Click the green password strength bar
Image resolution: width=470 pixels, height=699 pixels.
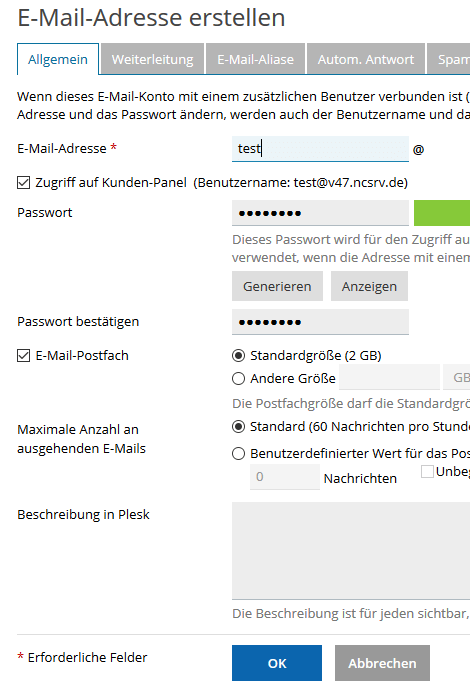point(442,213)
